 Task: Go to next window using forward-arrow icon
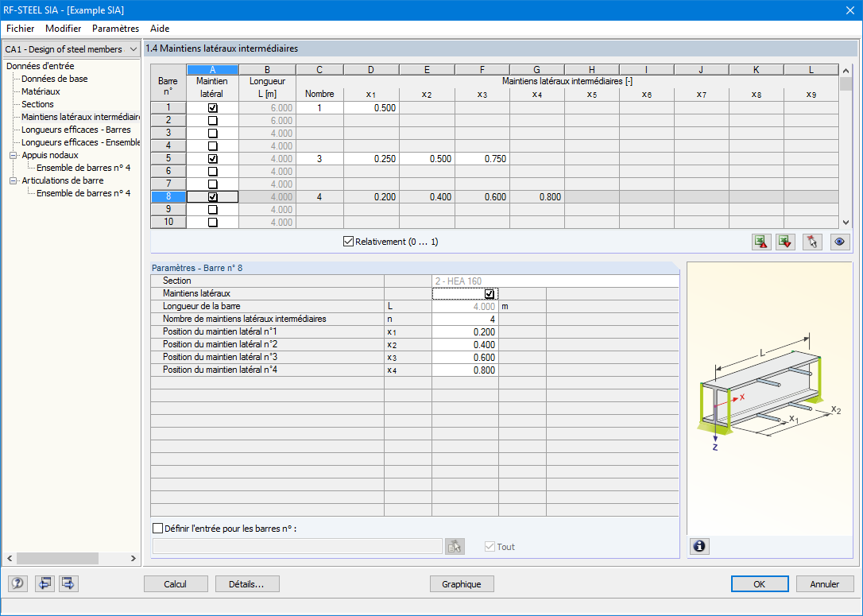[69, 583]
